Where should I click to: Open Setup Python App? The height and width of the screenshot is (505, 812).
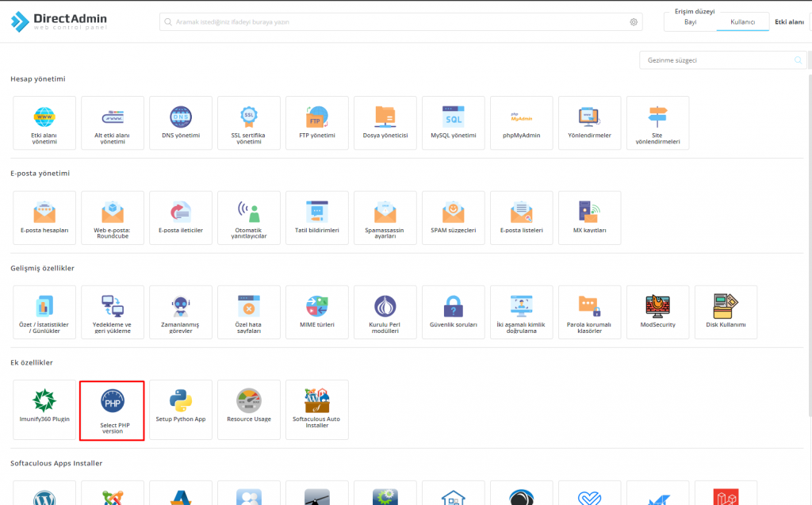181,409
